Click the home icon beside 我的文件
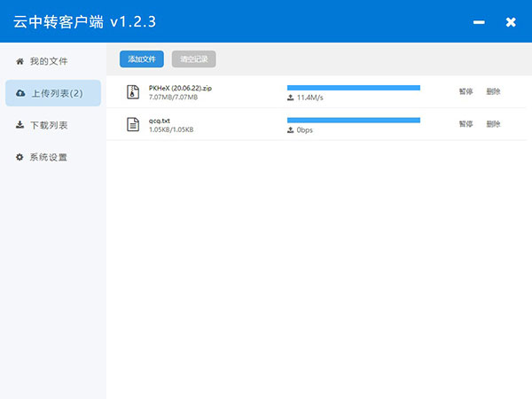The width and height of the screenshot is (532, 399). pyautogui.click(x=20, y=61)
